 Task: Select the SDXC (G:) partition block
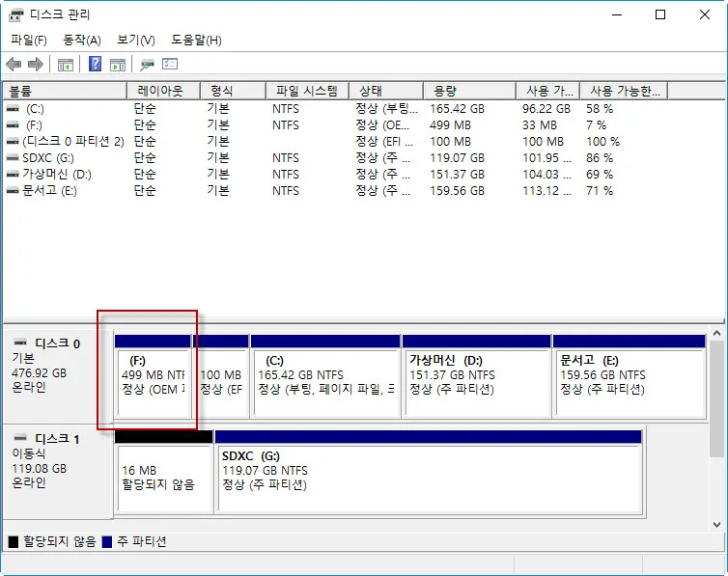429,472
